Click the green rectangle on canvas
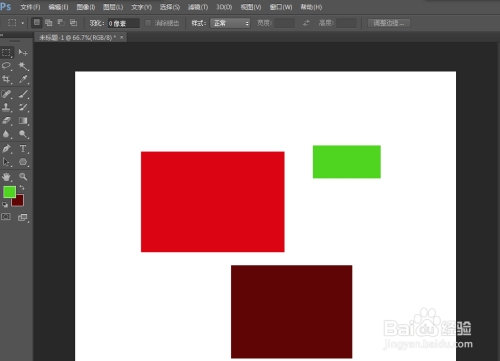The image size is (500, 361). coord(347,162)
